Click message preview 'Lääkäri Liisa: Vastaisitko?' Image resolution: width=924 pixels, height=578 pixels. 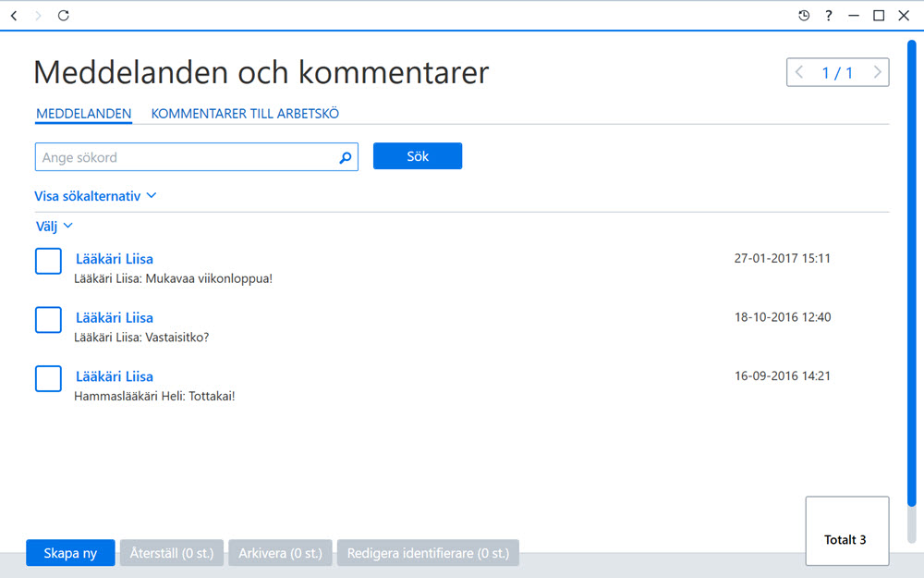141,338
